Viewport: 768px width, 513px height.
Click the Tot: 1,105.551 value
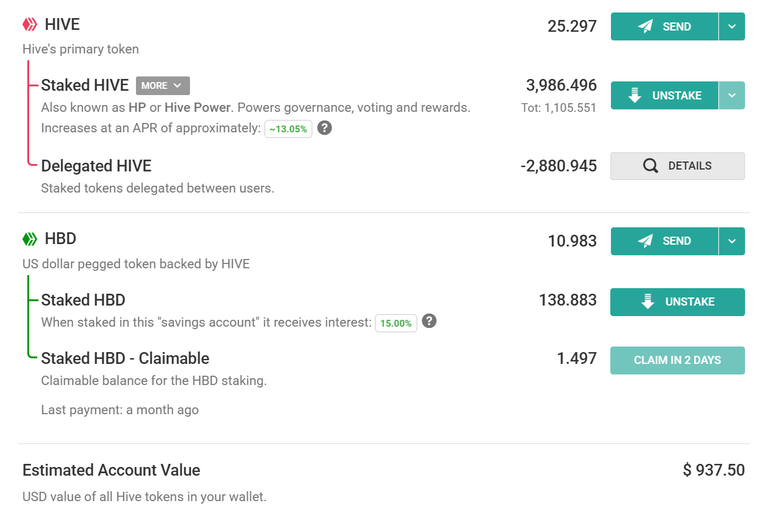tap(558, 108)
